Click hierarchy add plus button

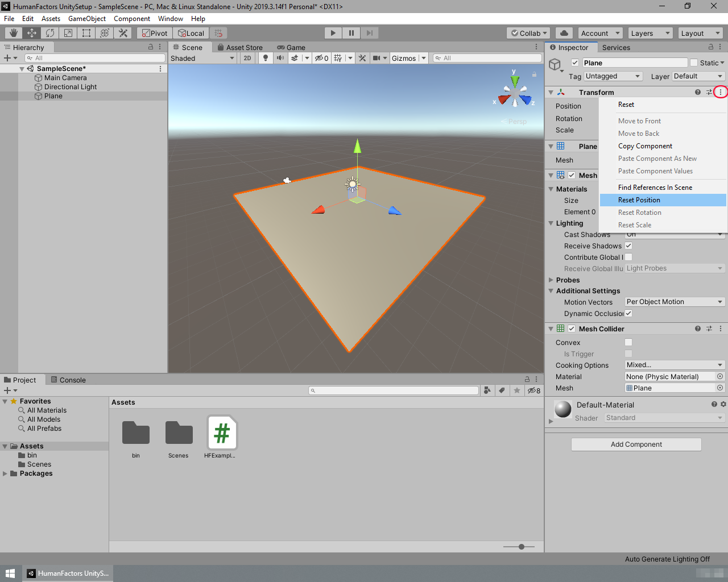tap(7, 58)
